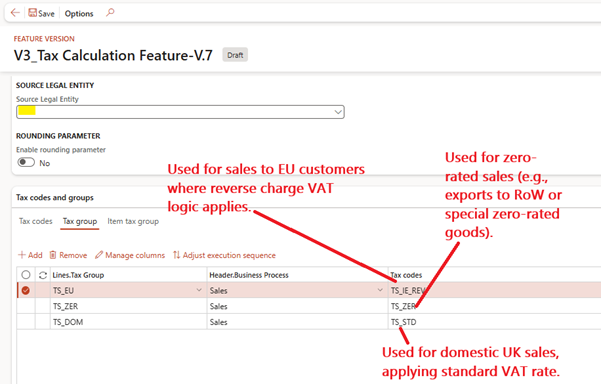Select the TS_ZER tax group cell
601x384 pixels.
tap(128, 306)
